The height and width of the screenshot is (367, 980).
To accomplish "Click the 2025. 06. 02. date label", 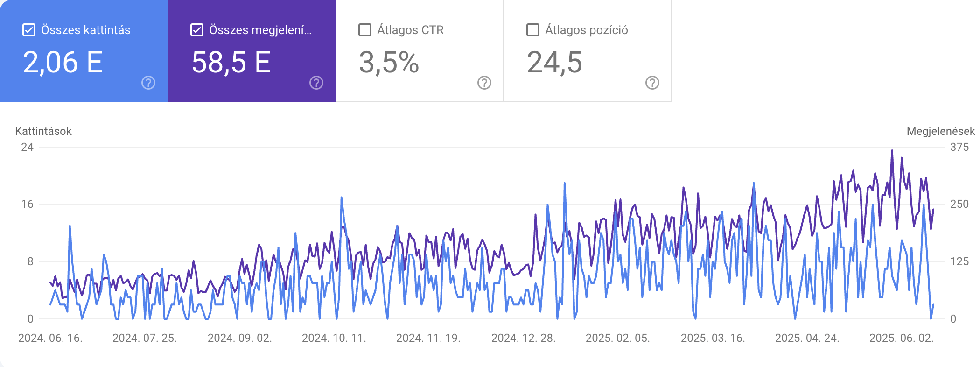I will click(x=902, y=338).
